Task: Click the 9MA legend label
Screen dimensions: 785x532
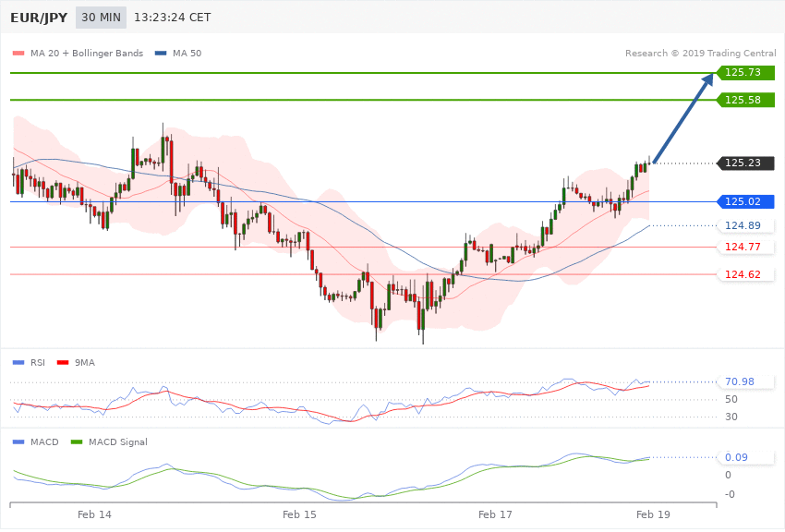Action: tap(85, 362)
